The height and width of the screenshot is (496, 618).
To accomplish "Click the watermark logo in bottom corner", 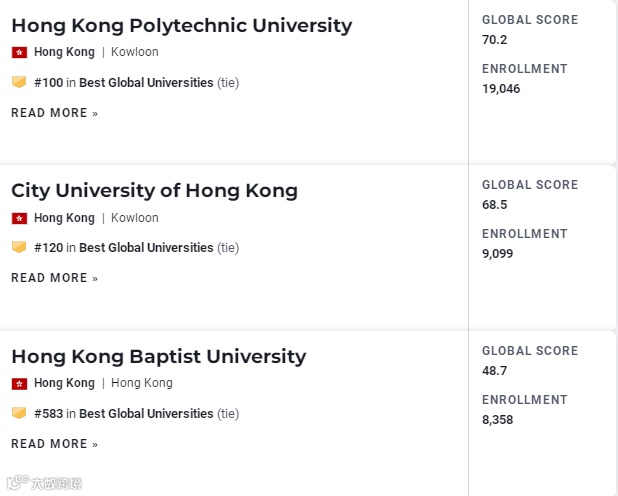I will 44,484.
